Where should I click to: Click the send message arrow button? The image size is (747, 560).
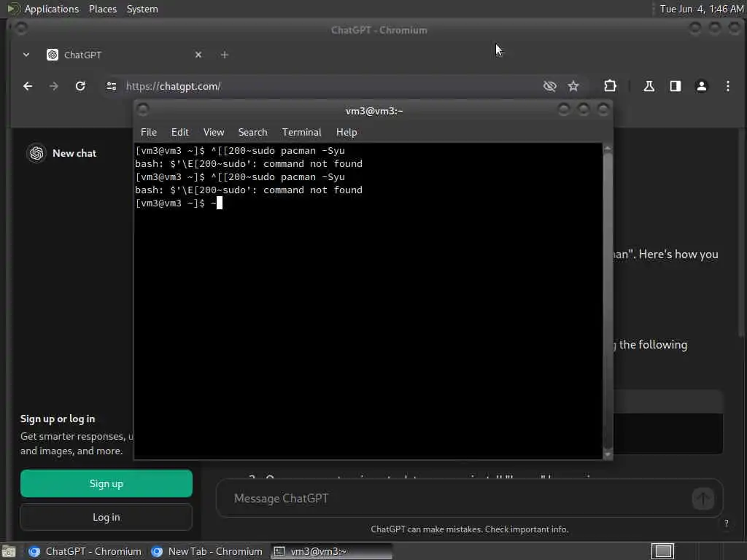coord(703,499)
